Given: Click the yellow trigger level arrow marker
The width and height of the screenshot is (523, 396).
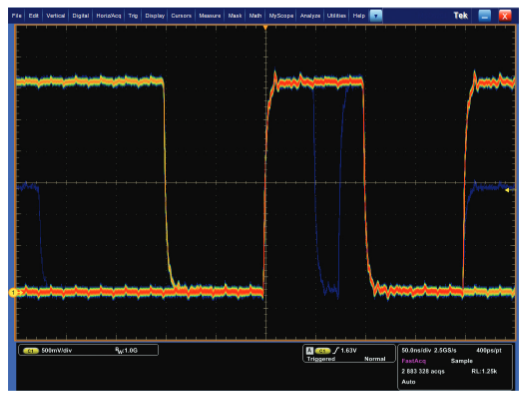Looking at the screenshot, I should 507,190.
